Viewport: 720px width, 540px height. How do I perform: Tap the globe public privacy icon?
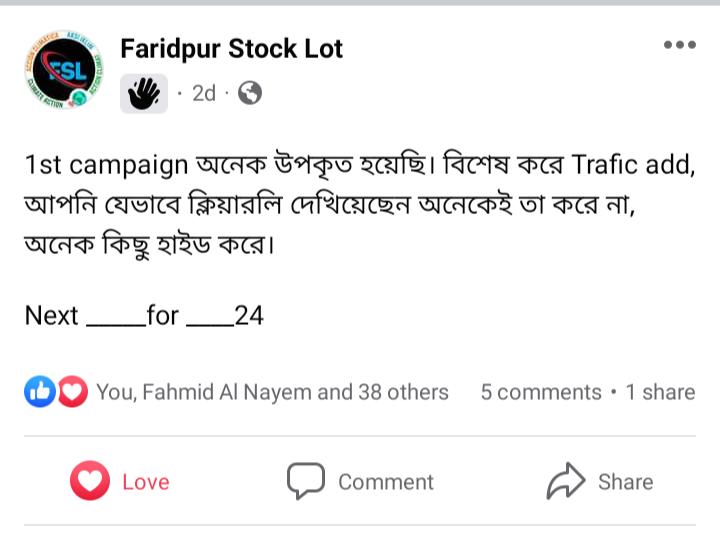tap(250, 93)
